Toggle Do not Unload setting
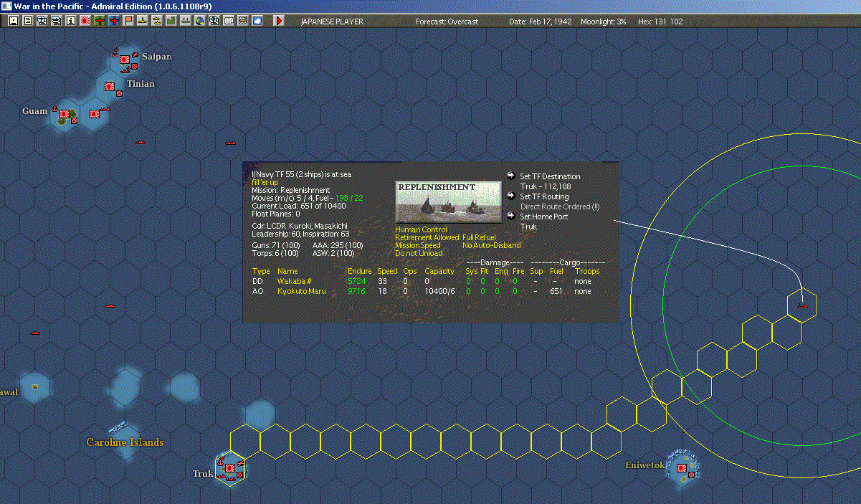861x504 pixels. [419, 253]
